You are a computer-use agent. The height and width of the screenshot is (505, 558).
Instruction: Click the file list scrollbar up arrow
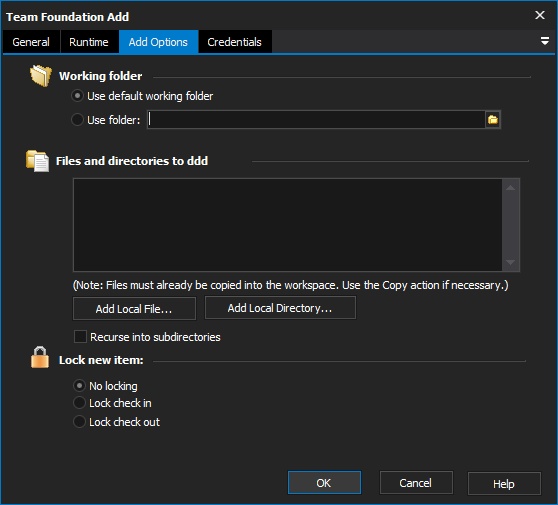click(x=511, y=188)
